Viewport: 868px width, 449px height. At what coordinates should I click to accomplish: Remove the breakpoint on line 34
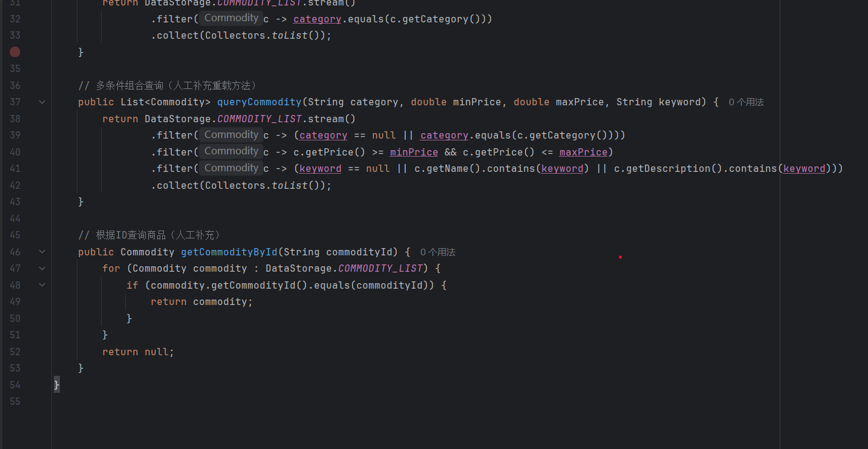click(x=15, y=52)
